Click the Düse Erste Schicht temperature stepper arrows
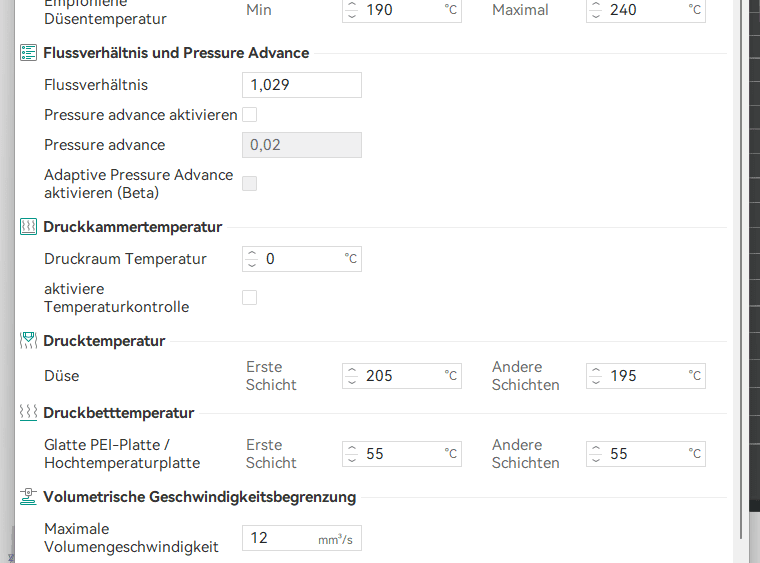Viewport: 760px width, 563px height. 352,376
